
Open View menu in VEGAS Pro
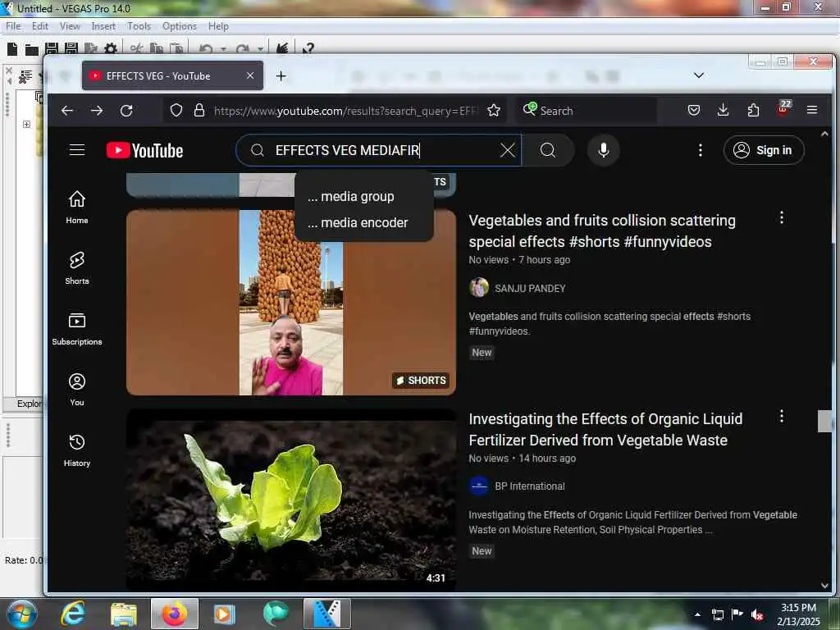coord(70,26)
